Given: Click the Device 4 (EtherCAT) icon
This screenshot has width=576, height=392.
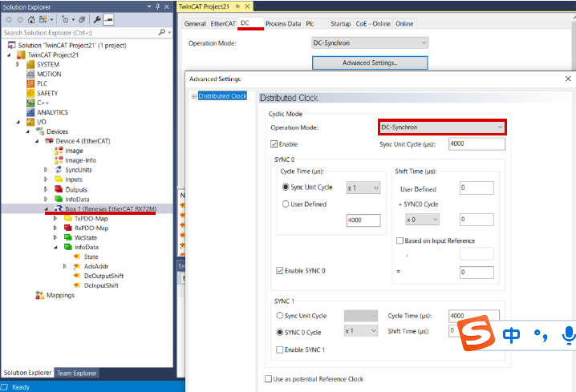Looking at the screenshot, I should 49,141.
